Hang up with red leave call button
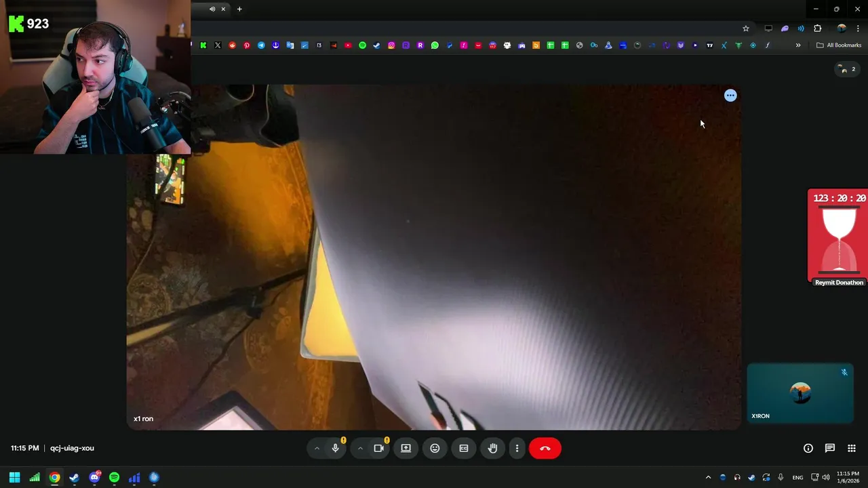 pyautogui.click(x=545, y=448)
